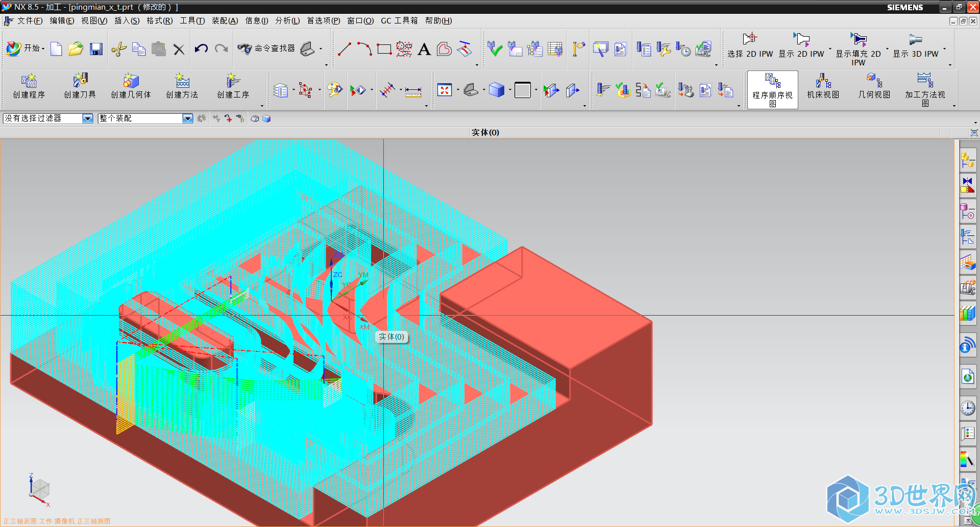
Task: Expand dropdown arrow beside Fit view icon
Action: point(458,90)
